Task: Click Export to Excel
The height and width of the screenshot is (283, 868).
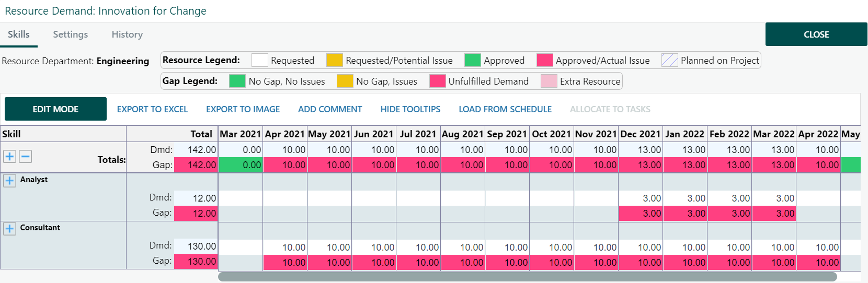Action: [x=152, y=109]
